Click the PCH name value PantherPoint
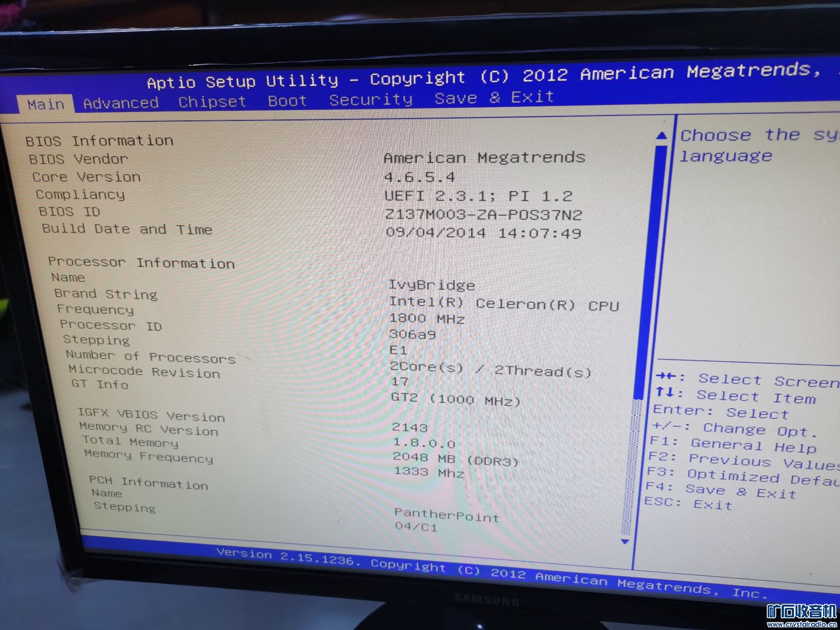Screen dimensions: 840x630 click(447, 515)
